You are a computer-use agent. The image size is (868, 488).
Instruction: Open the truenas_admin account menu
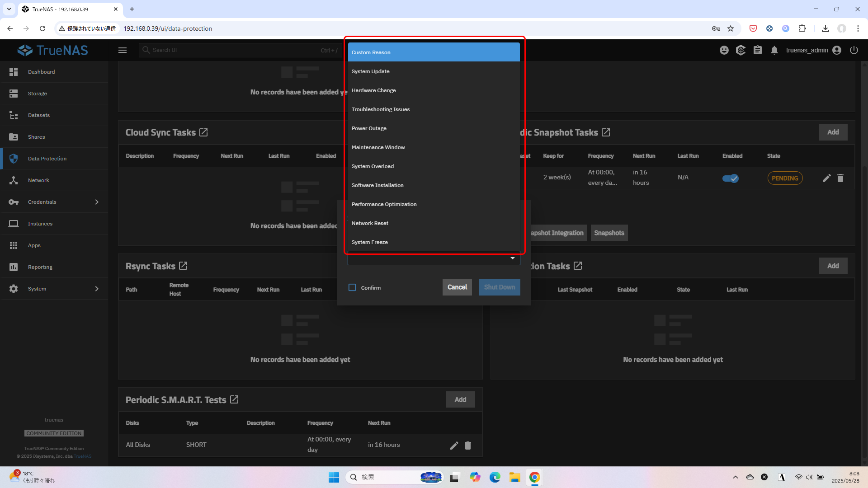813,50
